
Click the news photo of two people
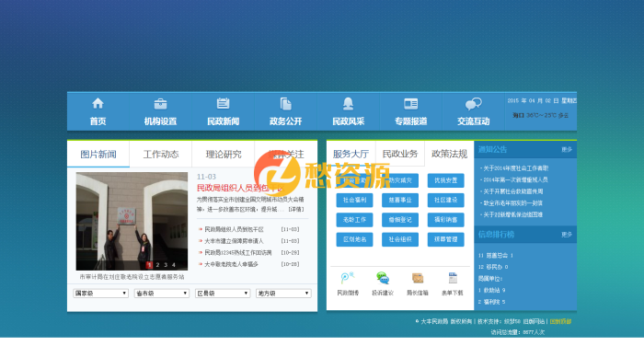click(x=132, y=221)
